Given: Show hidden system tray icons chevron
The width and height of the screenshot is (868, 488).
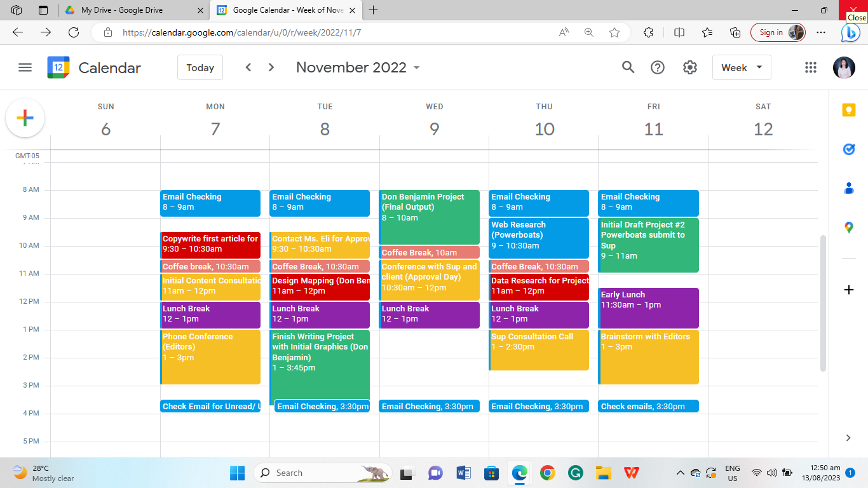Looking at the screenshot, I should [680, 473].
